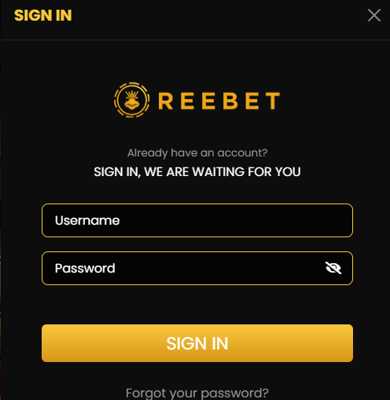Click the Password placeholder label
The width and height of the screenshot is (390, 400).
[85, 268]
